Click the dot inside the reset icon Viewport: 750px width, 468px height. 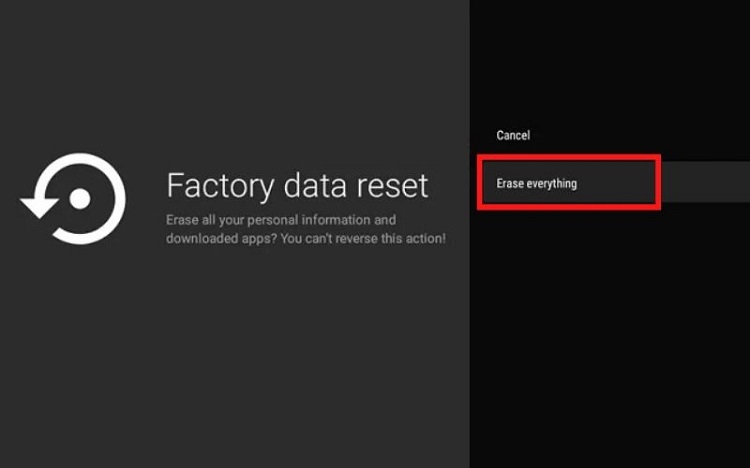coord(80,199)
